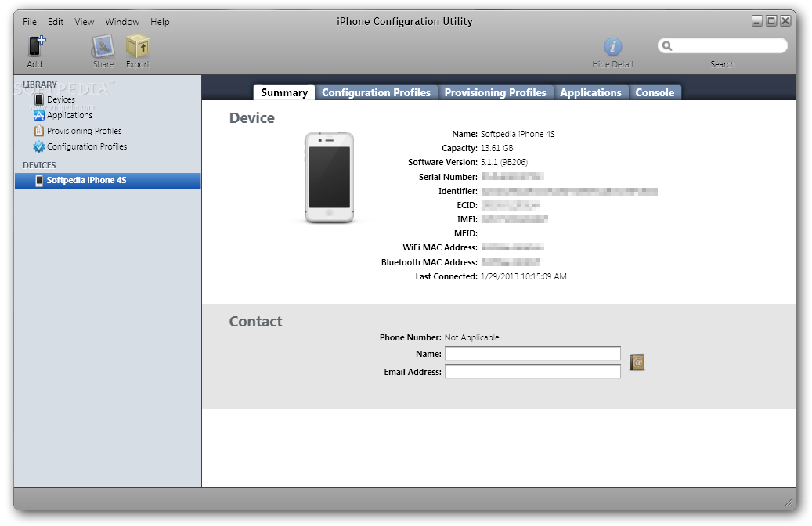
Task: Click the blurred ECID value
Action: pyautogui.click(x=511, y=206)
